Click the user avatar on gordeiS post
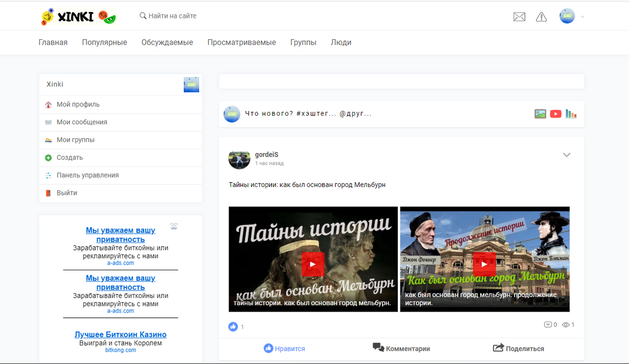Viewport: 629px width, 364px height. point(239,160)
